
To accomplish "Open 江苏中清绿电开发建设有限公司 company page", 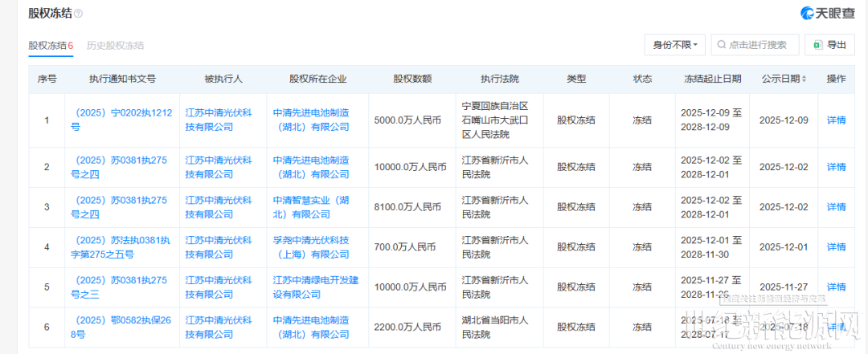I will (x=311, y=287).
